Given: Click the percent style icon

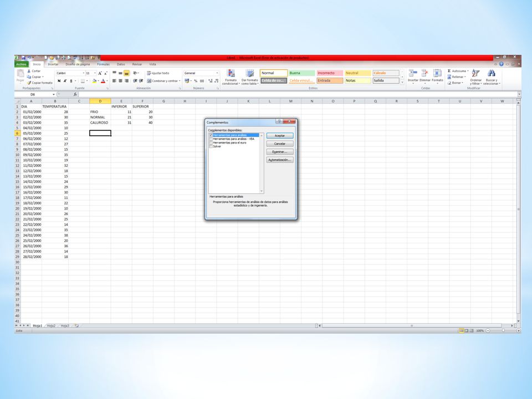Looking at the screenshot, I should pyautogui.click(x=196, y=81).
